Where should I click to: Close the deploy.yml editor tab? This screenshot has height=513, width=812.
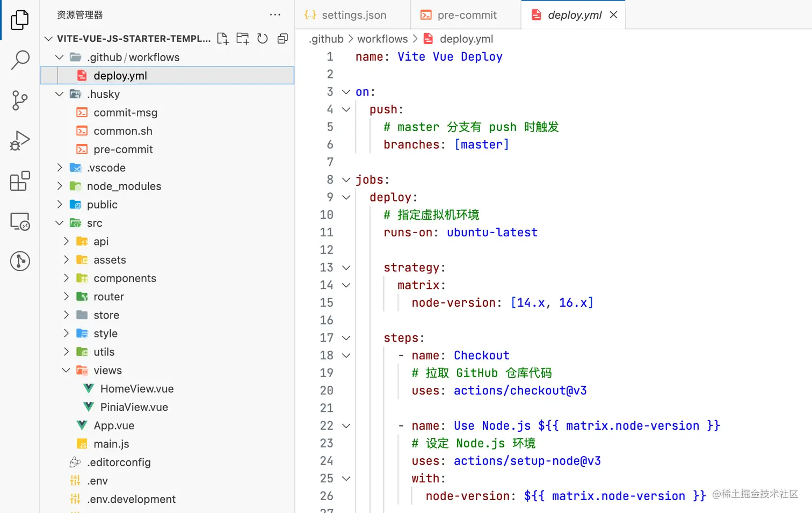(613, 15)
